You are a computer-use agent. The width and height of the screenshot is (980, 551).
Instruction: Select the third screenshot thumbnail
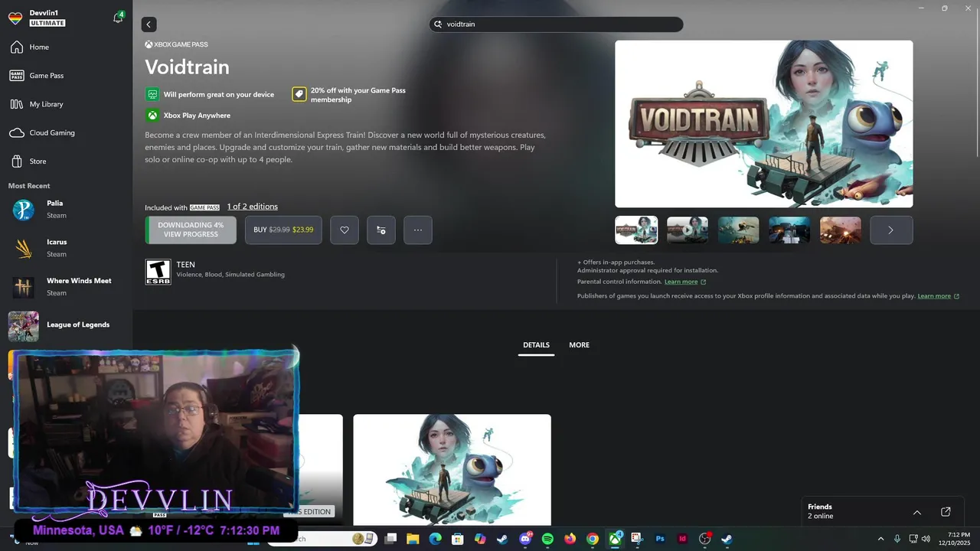click(x=738, y=230)
